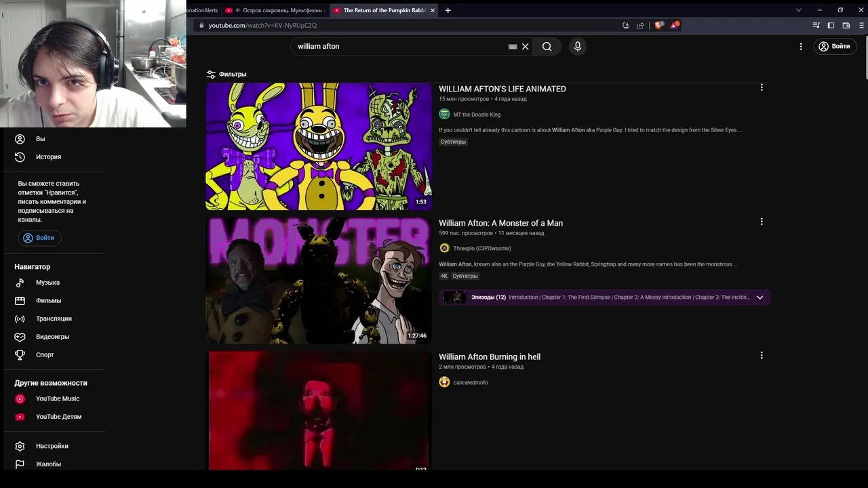This screenshot has width=868, height=488.
Task: Open a new browser tab with plus
Action: point(448,10)
